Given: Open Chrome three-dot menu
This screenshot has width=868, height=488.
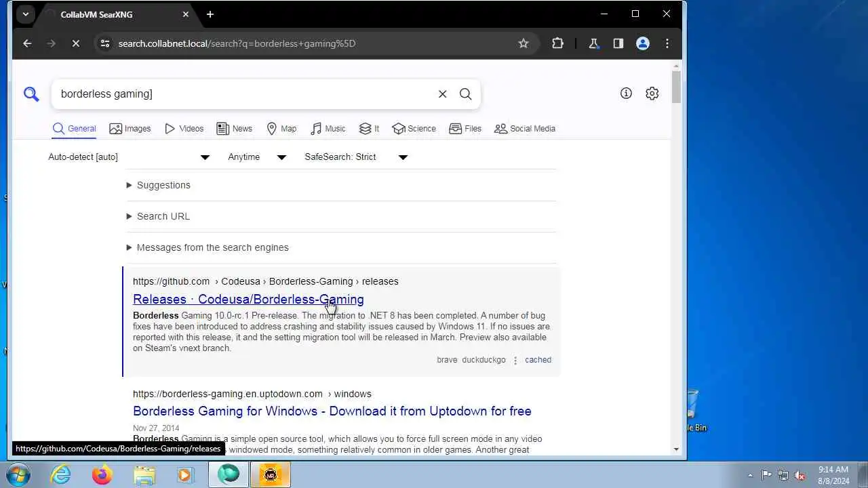Looking at the screenshot, I should (667, 43).
